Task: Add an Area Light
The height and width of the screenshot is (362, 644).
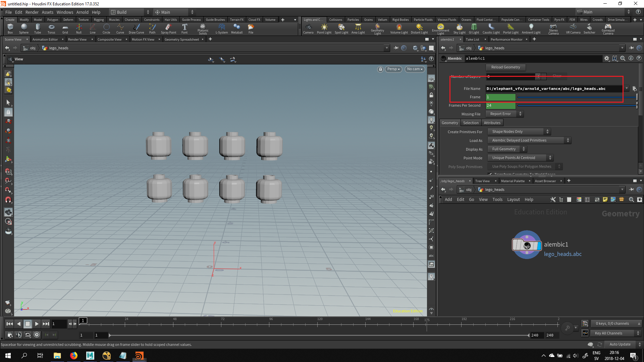Action: [x=358, y=29]
